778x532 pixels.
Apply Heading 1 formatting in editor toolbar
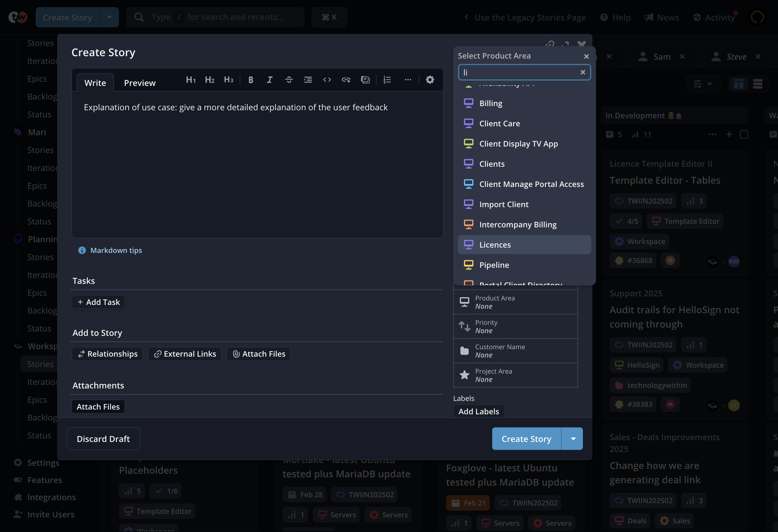pos(190,80)
